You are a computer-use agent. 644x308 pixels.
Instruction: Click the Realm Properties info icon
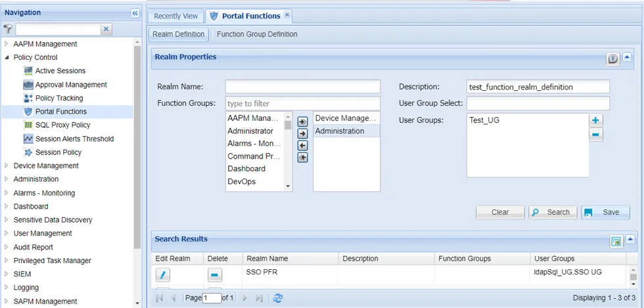pyautogui.click(x=612, y=59)
